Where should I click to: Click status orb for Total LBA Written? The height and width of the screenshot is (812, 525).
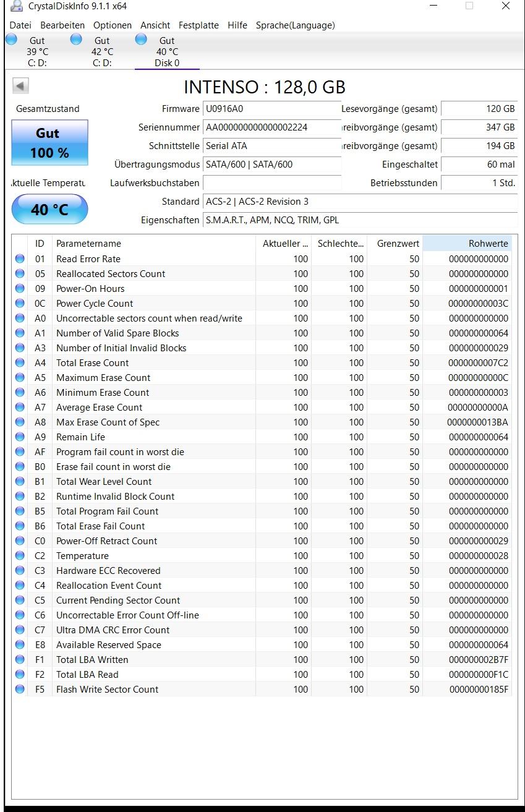click(x=20, y=660)
